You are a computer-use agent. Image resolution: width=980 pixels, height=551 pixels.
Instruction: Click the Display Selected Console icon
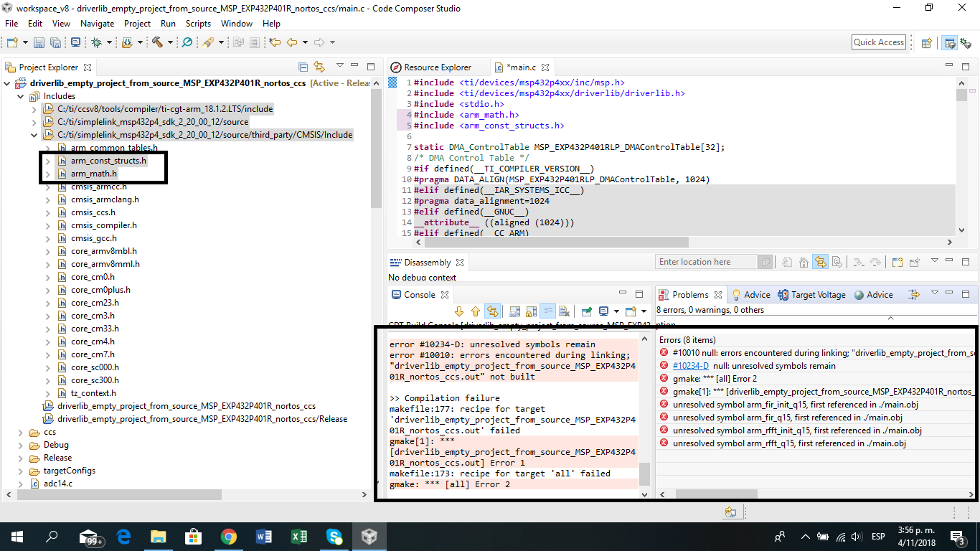(x=603, y=311)
